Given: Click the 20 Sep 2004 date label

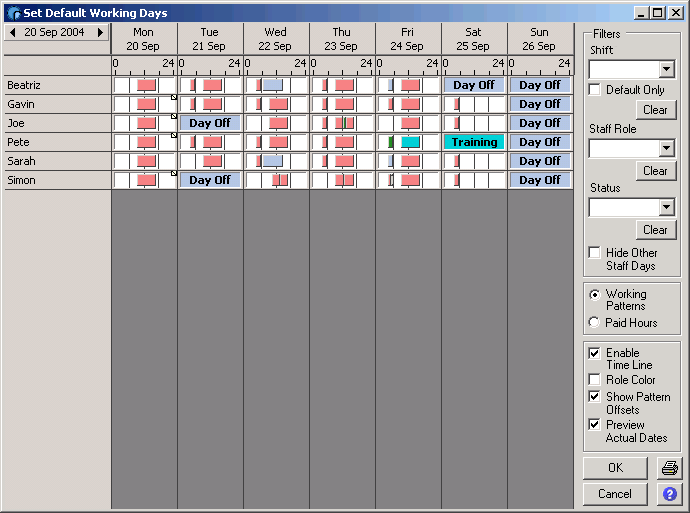Looking at the screenshot, I should pyautogui.click(x=54, y=32).
